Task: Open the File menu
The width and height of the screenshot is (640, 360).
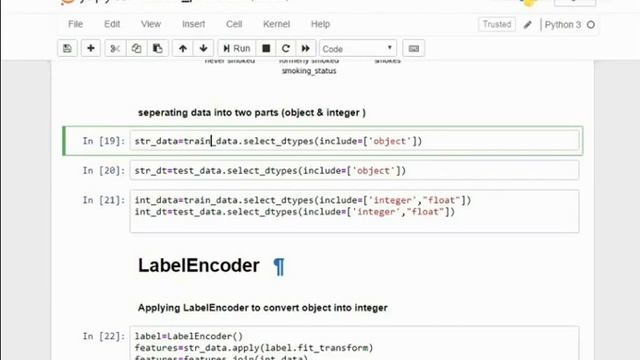Action: 76,24
